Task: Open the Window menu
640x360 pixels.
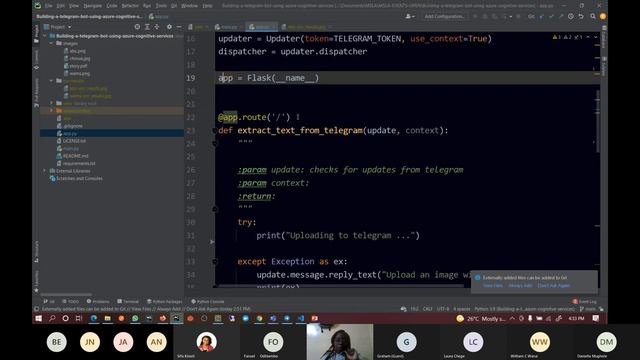Action: (189, 6)
